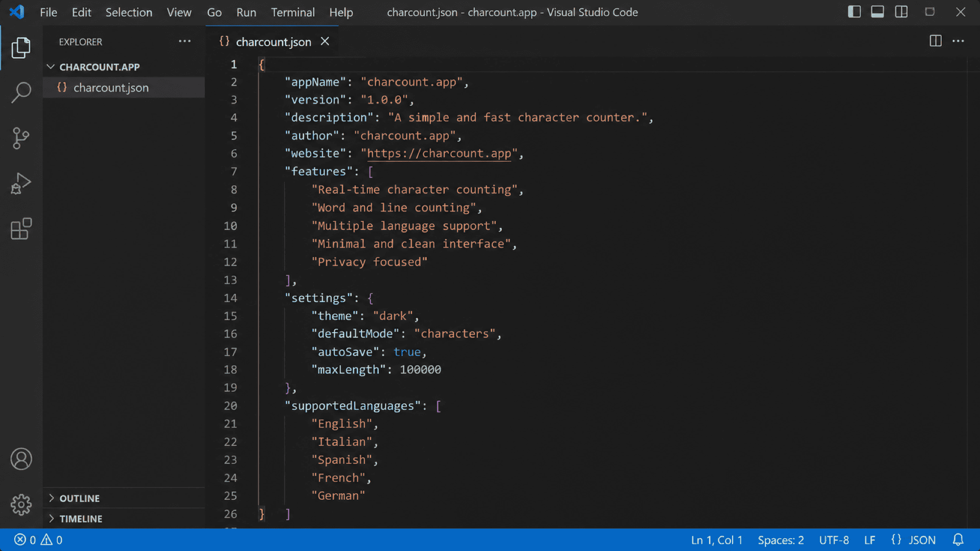Click line number 14 in gutter
This screenshot has height=551, width=980.
tap(230, 298)
